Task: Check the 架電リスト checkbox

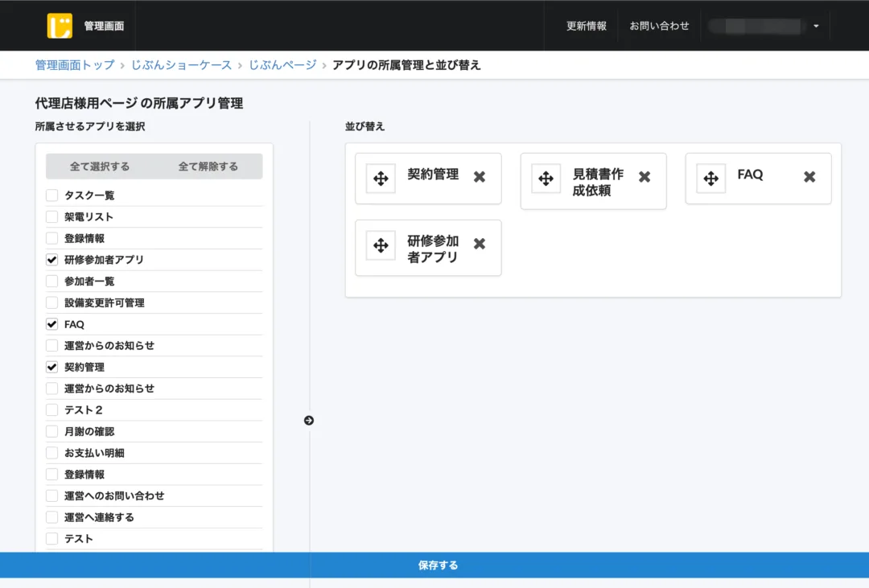Action: click(x=52, y=216)
